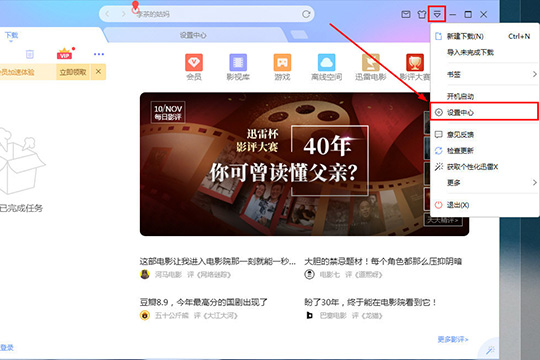The width and height of the screenshot is (540, 360).
Task: Click the 河马电影 author avatar
Action: pos(145,275)
